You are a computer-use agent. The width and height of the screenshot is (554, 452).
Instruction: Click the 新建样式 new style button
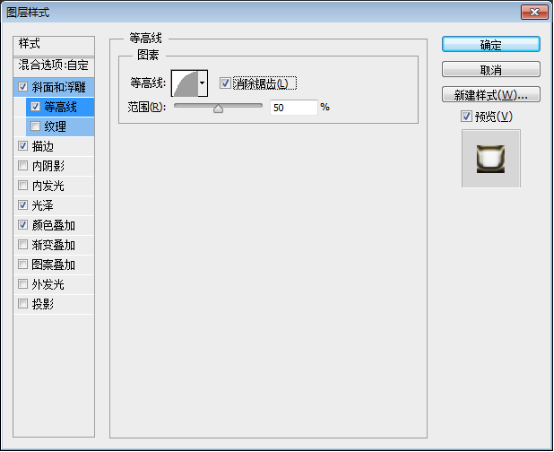pos(491,95)
